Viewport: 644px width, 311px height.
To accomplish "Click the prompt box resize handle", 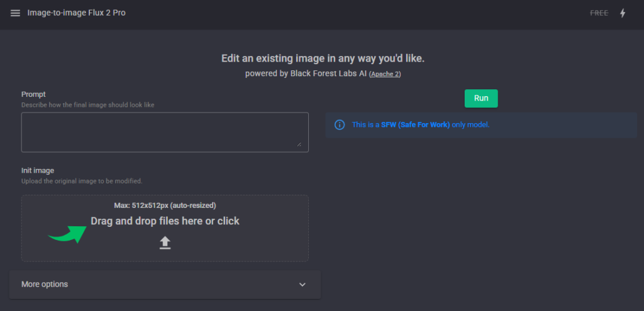I will pos(299,145).
